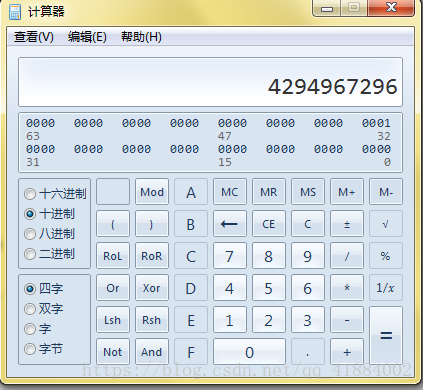Click the hex digit E button
The width and height of the screenshot is (423, 390).
point(191,320)
